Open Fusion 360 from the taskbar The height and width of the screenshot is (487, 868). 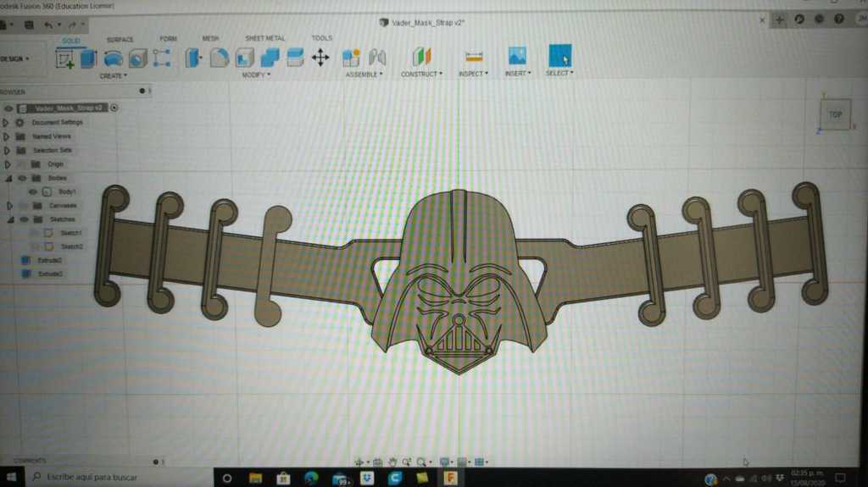[451, 477]
